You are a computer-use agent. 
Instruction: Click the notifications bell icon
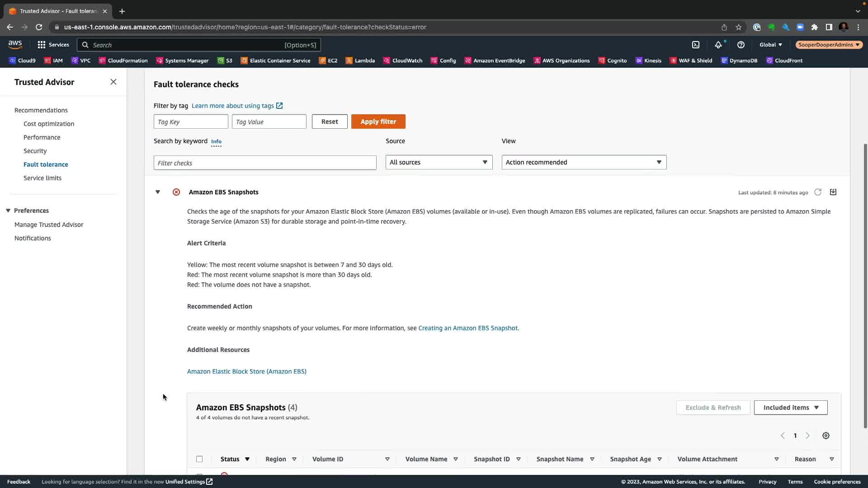tap(718, 45)
